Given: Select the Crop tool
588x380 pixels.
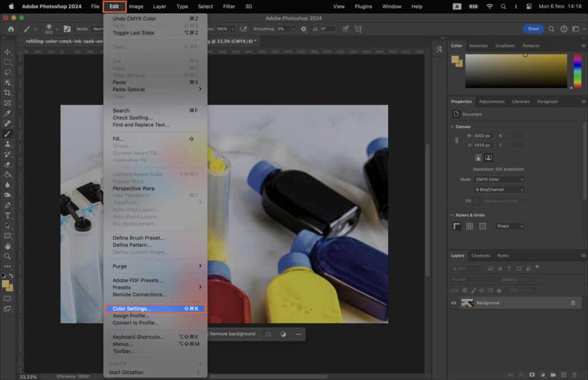Looking at the screenshot, I should (7, 93).
